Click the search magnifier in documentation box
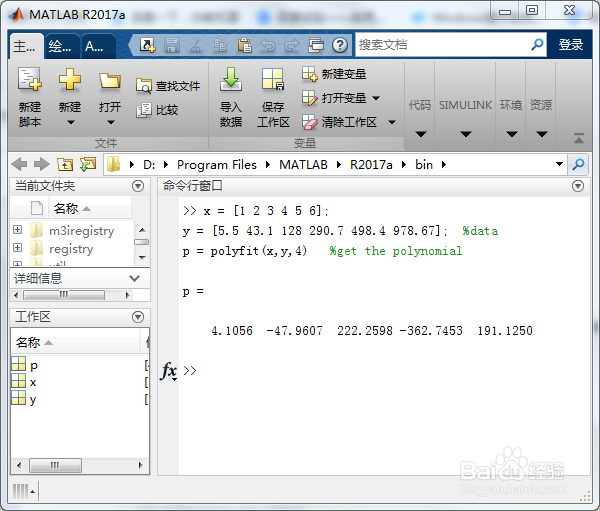 (x=537, y=44)
